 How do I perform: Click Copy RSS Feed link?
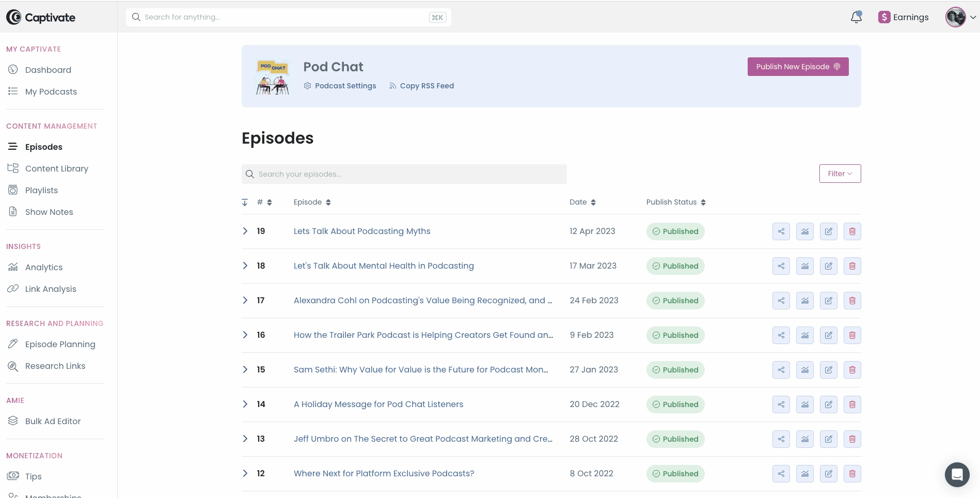point(421,86)
